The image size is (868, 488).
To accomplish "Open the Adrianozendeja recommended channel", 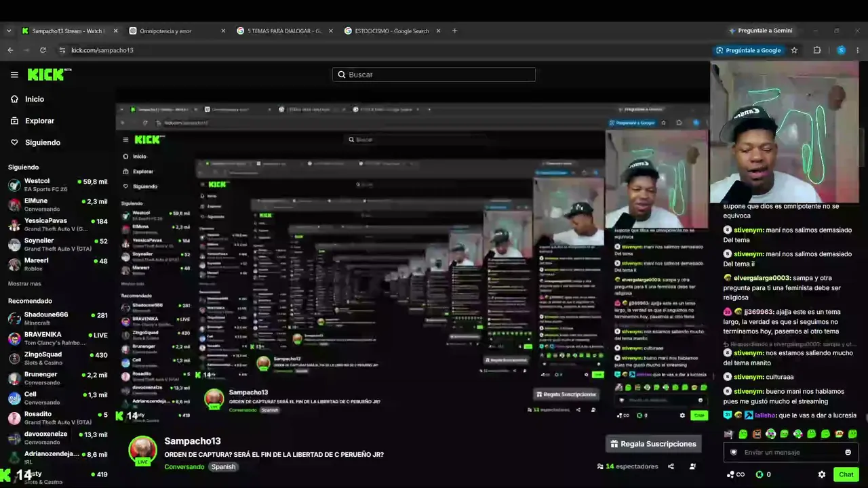I will tap(58, 457).
